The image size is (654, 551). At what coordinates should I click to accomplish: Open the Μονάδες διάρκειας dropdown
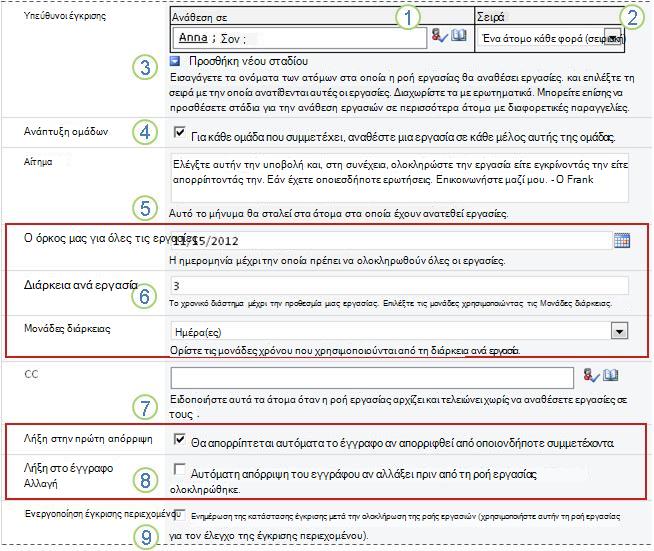coord(619,332)
